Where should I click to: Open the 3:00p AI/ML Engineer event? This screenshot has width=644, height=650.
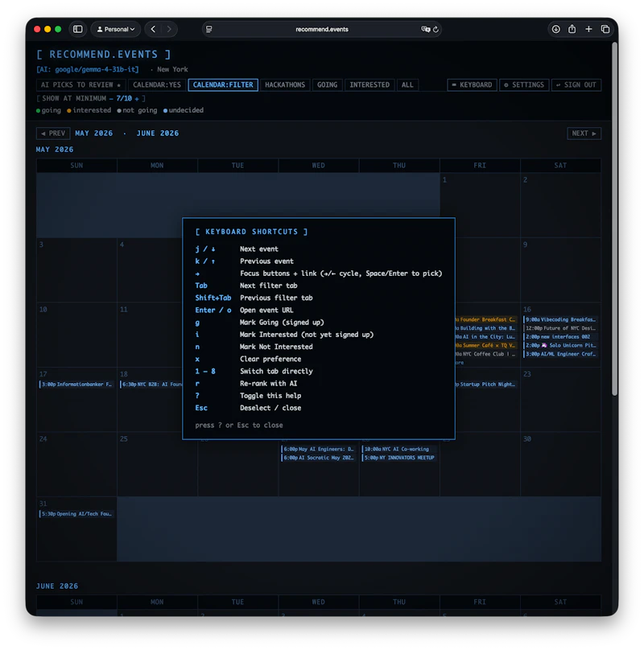pyautogui.click(x=560, y=354)
